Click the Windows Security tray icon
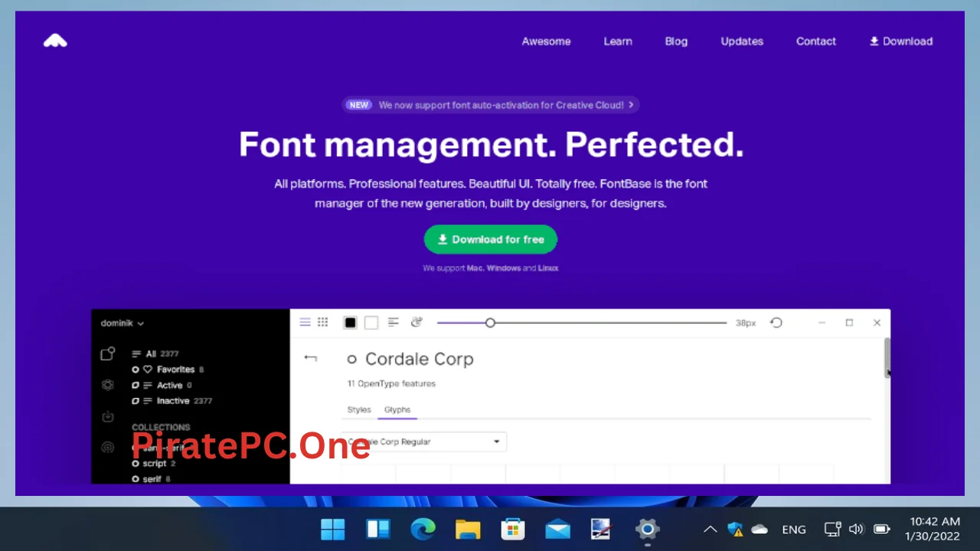The height and width of the screenshot is (551, 980). click(736, 529)
